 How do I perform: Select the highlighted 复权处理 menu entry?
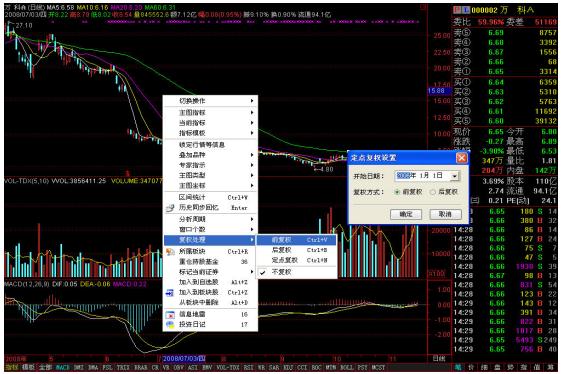click(x=210, y=240)
